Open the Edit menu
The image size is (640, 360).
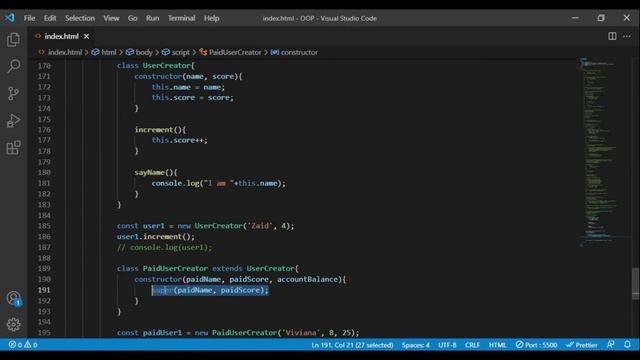point(50,18)
